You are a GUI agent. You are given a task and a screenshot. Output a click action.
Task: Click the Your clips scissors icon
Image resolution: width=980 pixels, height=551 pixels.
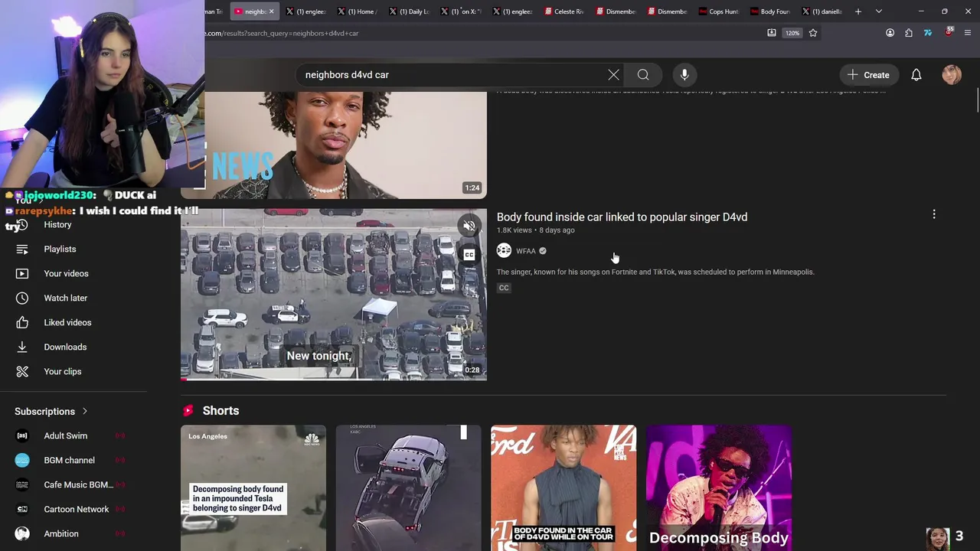tap(22, 372)
